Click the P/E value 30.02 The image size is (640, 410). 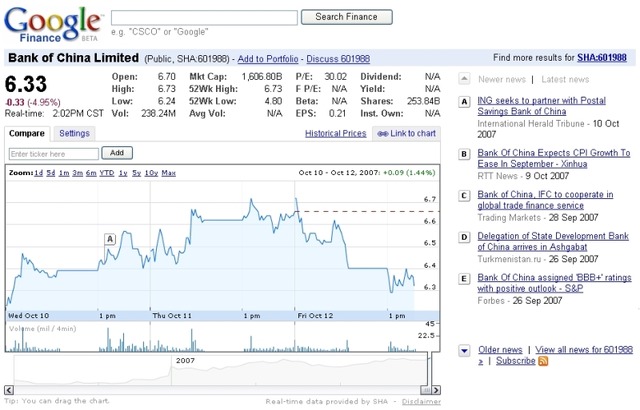point(336,77)
